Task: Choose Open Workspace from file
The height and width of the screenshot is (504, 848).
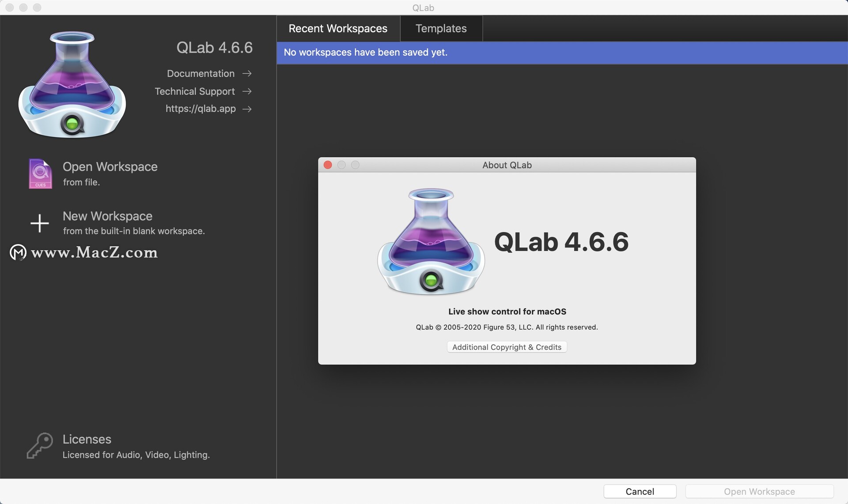Action: (110, 173)
